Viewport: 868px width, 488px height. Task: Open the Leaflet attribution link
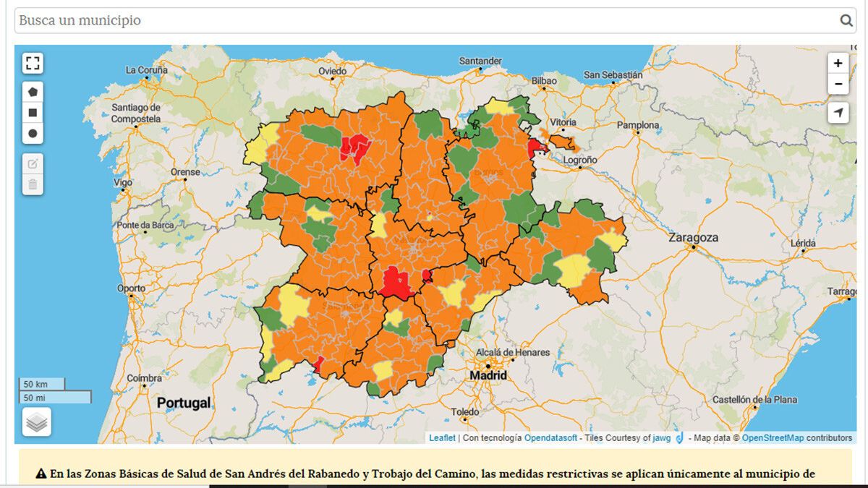(x=442, y=438)
